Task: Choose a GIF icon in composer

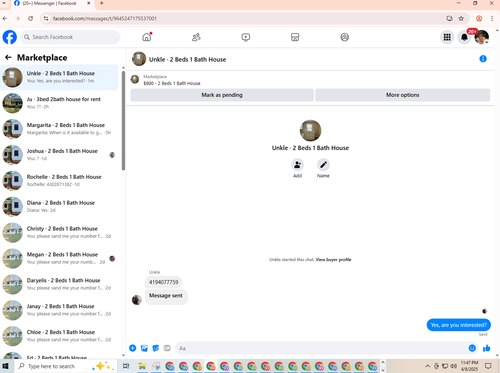Action: (167, 348)
